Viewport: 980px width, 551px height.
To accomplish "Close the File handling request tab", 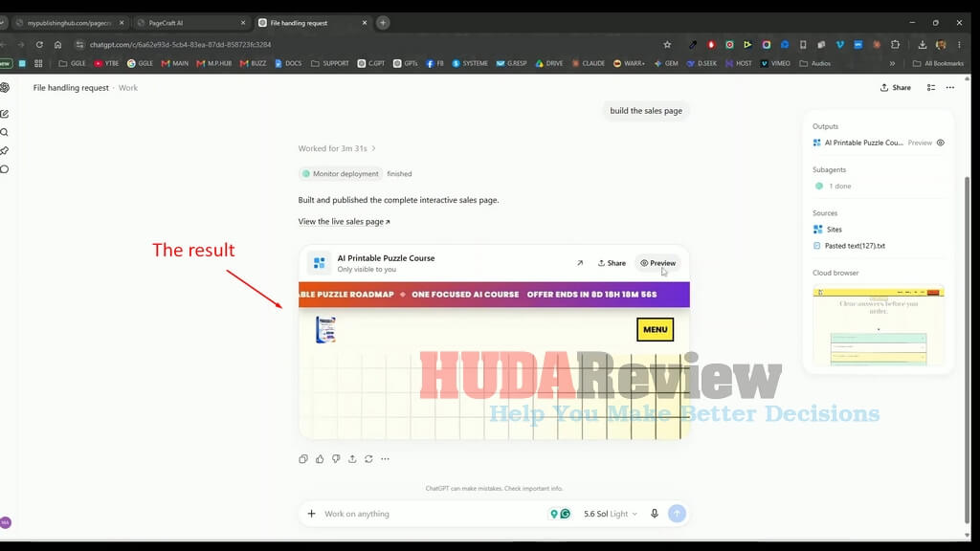I will [x=365, y=23].
